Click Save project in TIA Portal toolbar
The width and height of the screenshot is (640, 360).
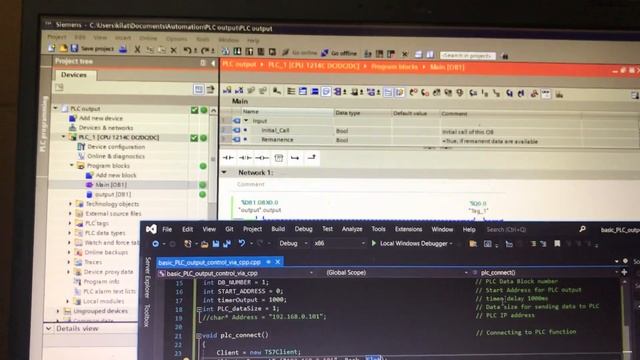coord(92,49)
